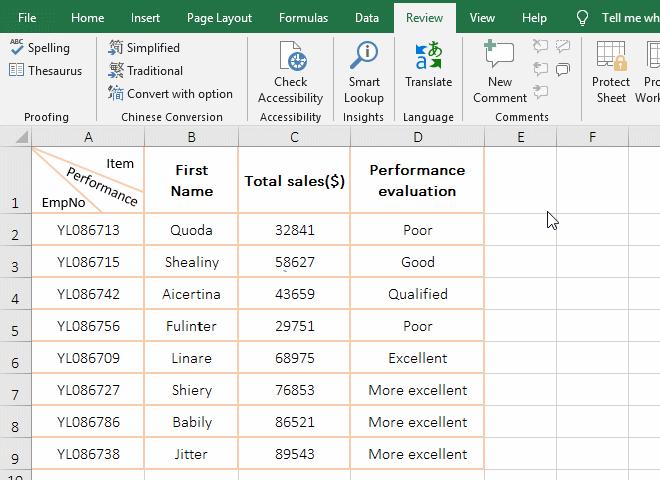
Task: Open the Thesaurus tool
Action: point(45,71)
